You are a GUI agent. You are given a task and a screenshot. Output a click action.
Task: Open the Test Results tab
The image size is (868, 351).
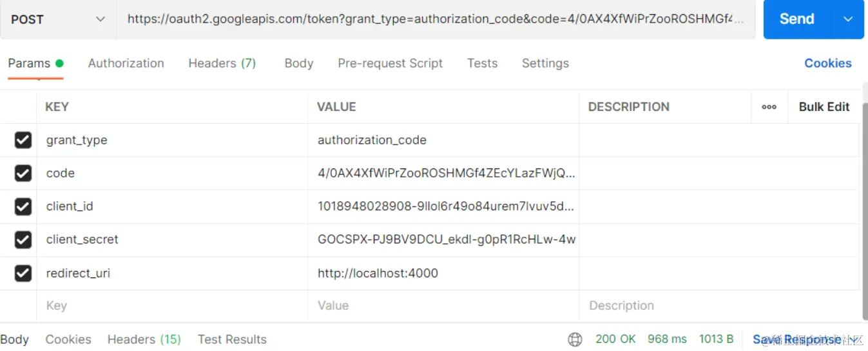click(232, 339)
